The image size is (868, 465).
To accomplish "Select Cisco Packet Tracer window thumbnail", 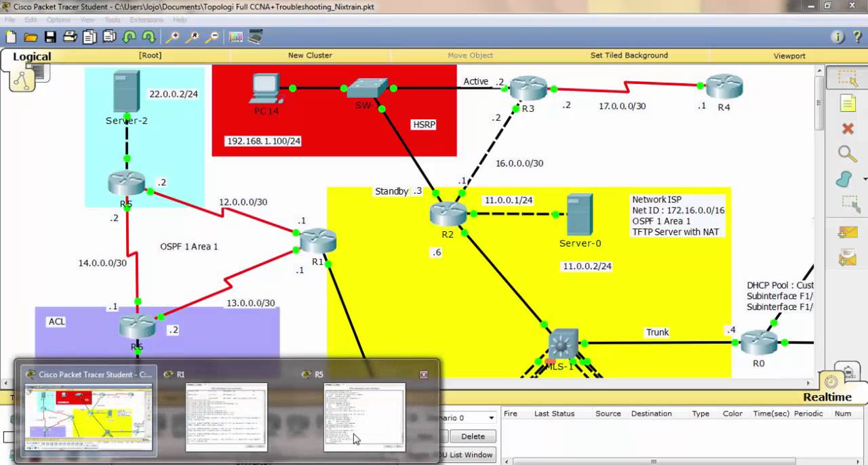I will [x=89, y=417].
